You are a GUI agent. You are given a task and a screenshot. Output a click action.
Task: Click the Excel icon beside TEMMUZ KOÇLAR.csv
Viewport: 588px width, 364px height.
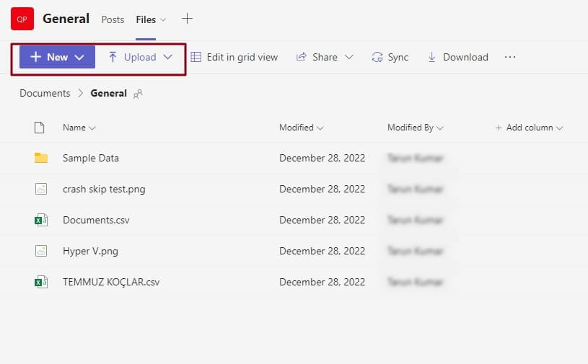(x=41, y=282)
